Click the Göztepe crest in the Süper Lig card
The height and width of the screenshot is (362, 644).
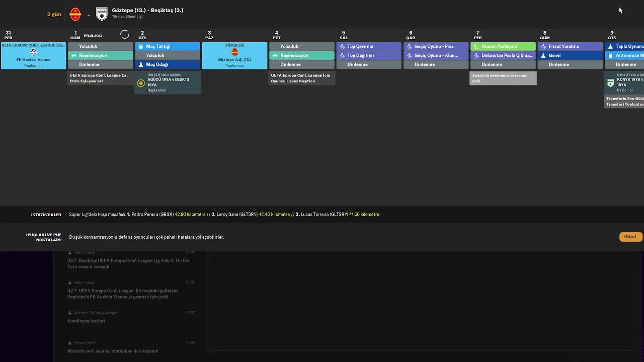(x=234, y=52)
